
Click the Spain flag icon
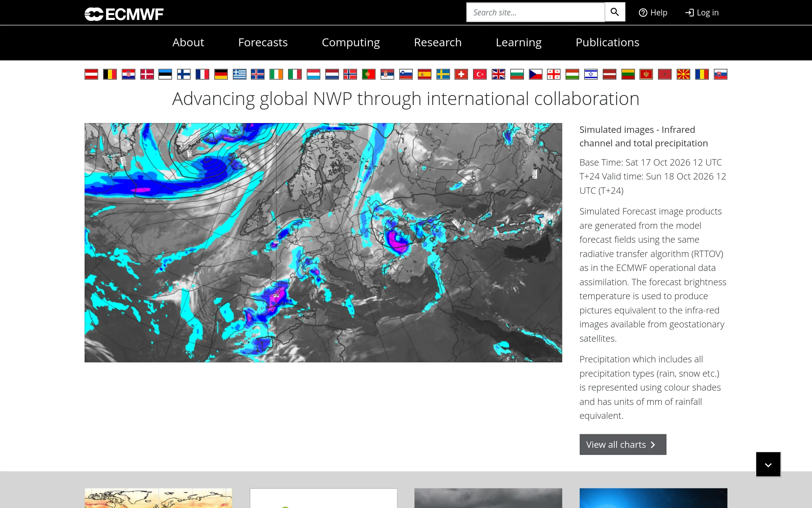(424, 74)
